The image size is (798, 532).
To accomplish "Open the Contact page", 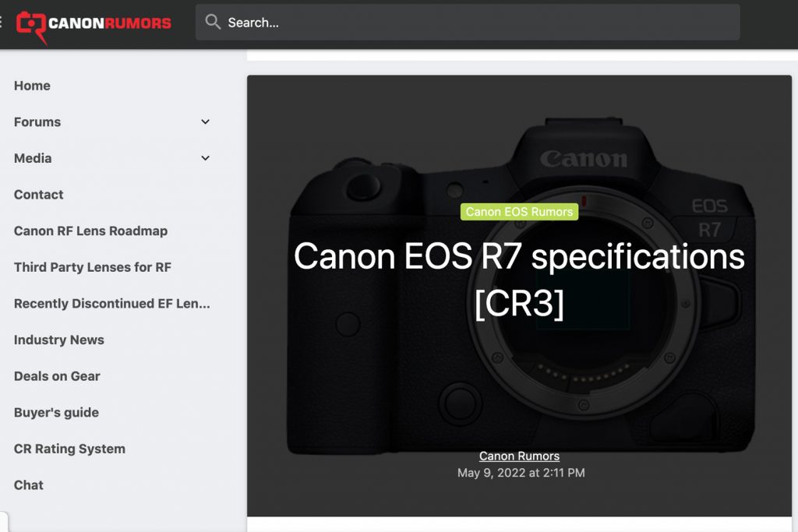I will click(x=39, y=195).
